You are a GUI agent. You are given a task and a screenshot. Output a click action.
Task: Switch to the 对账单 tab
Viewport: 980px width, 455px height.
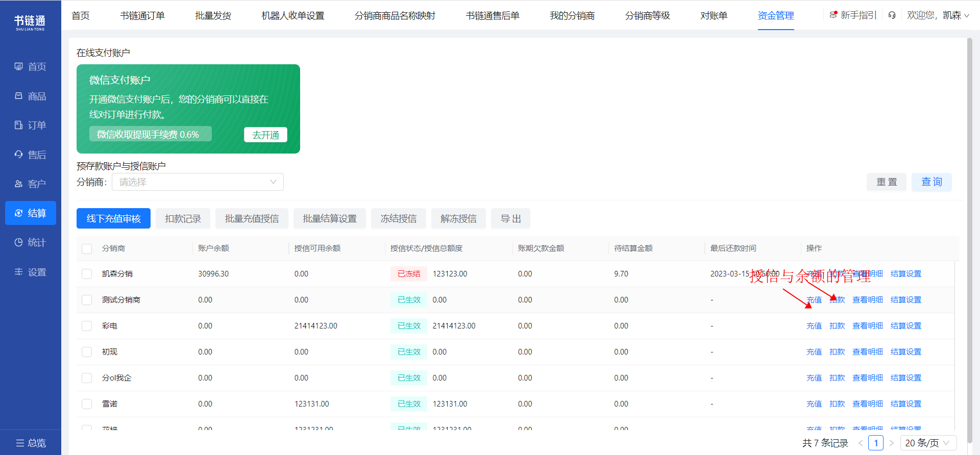714,16
